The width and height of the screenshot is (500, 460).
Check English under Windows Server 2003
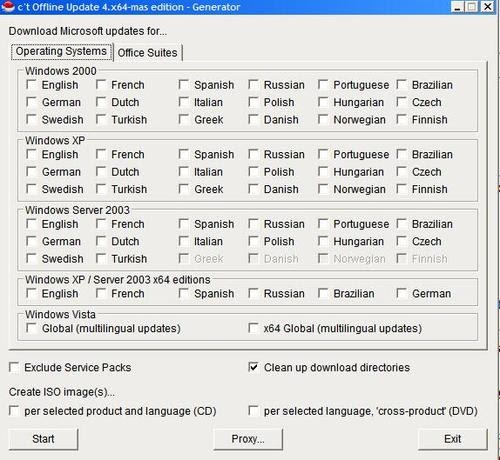click(31, 224)
